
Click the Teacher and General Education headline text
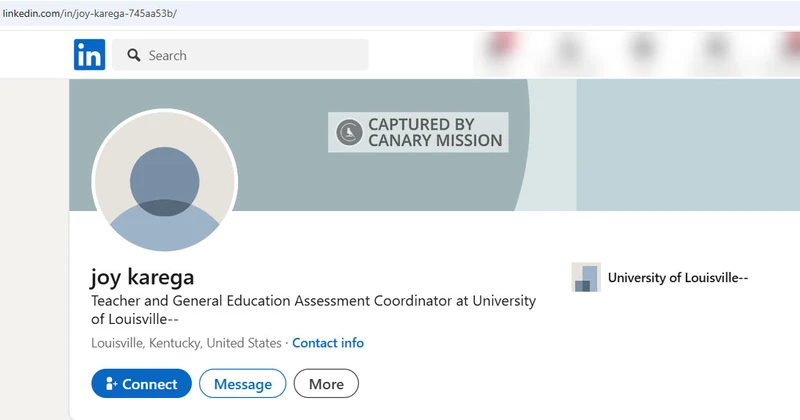(313, 310)
